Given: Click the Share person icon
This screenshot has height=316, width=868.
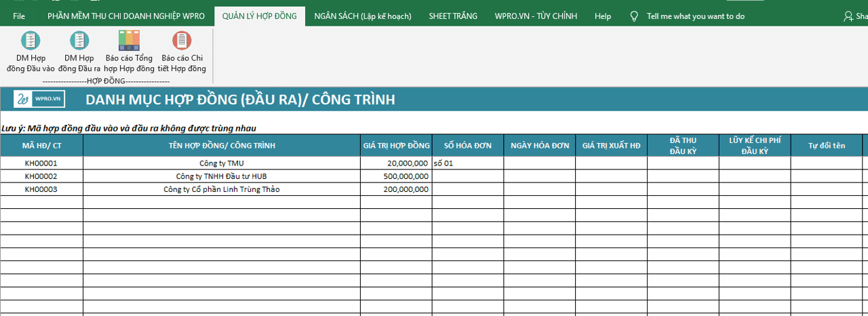Looking at the screenshot, I should (x=848, y=16).
